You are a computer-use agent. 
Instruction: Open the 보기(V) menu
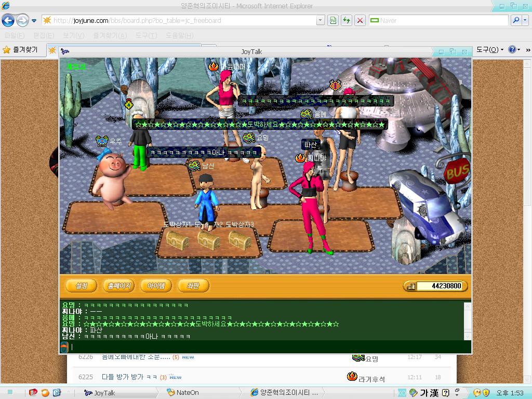tap(73, 35)
